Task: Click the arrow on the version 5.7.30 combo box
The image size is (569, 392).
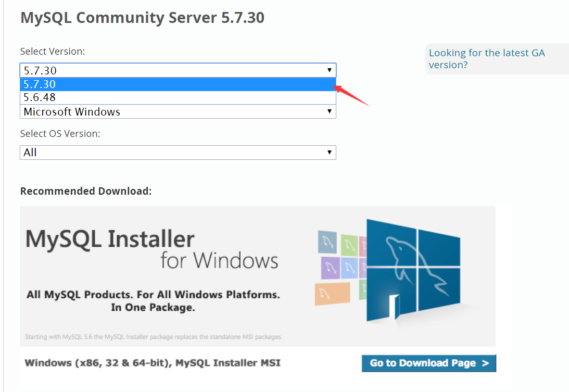Action: pos(329,70)
